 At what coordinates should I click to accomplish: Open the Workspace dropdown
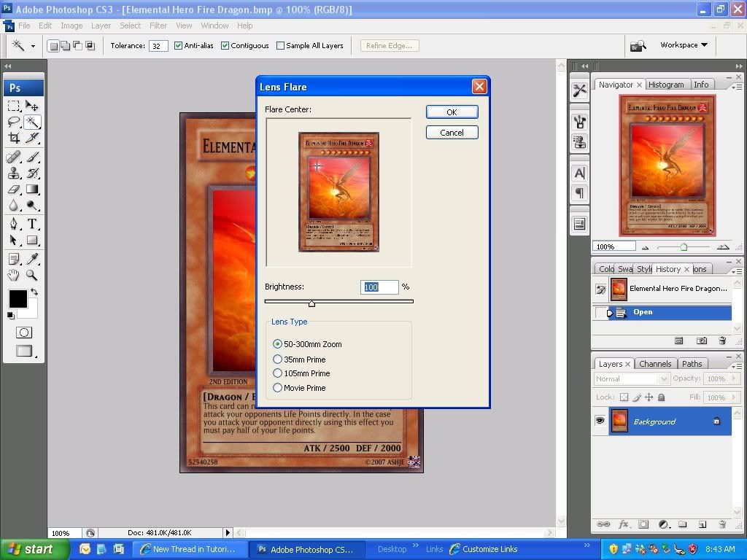(x=684, y=45)
